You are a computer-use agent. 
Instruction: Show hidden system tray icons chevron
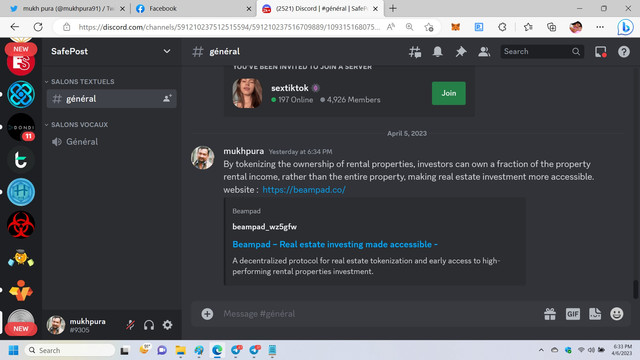pyautogui.click(x=541, y=350)
